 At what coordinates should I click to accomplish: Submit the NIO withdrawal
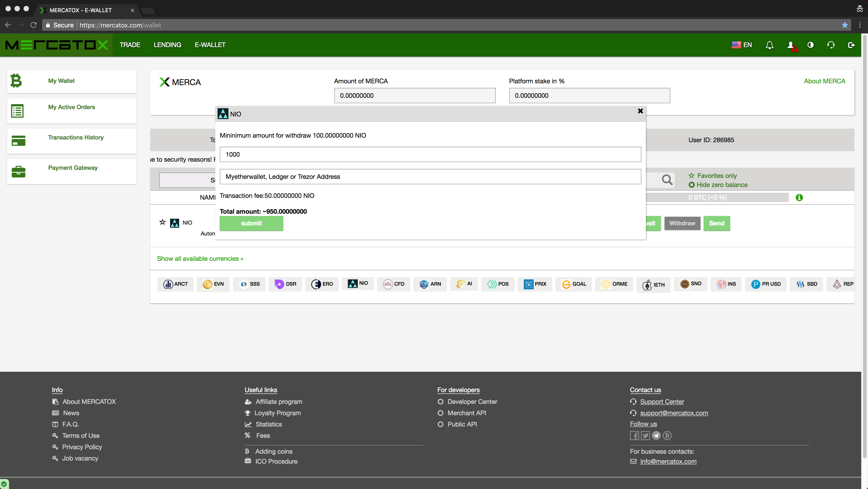click(x=251, y=223)
